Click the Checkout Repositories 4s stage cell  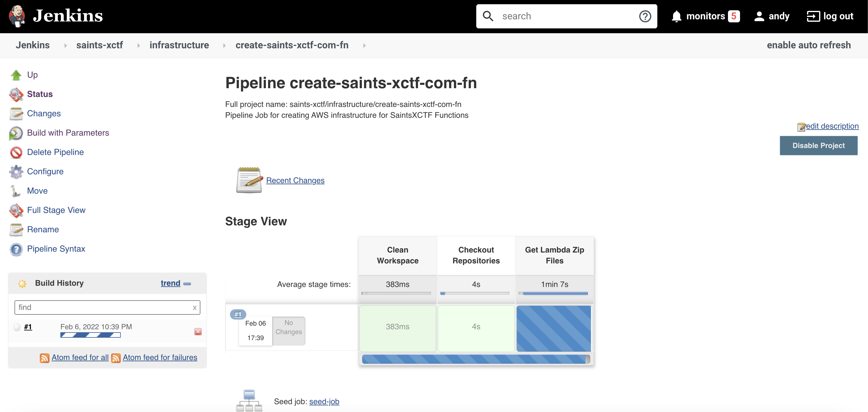tap(476, 328)
